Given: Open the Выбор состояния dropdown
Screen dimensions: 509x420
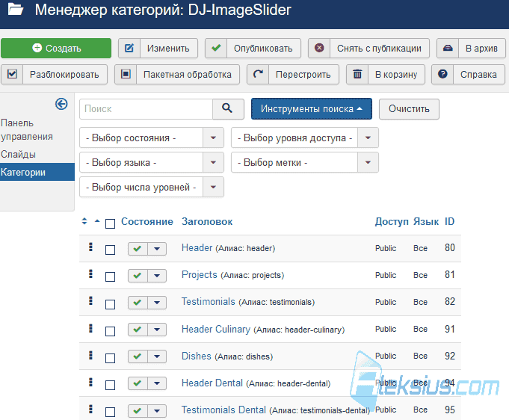Looking at the screenshot, I should 152,138.
